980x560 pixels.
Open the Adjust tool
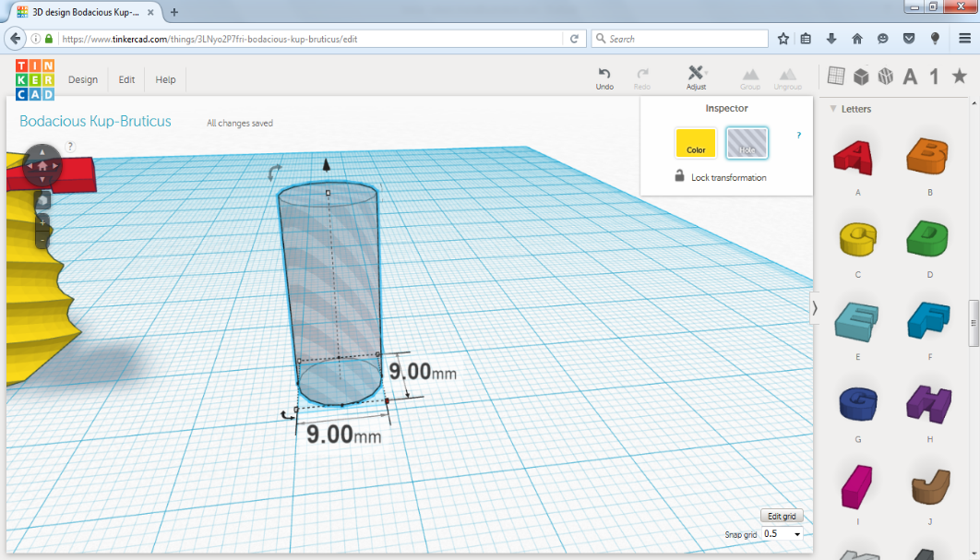(696, 78)
